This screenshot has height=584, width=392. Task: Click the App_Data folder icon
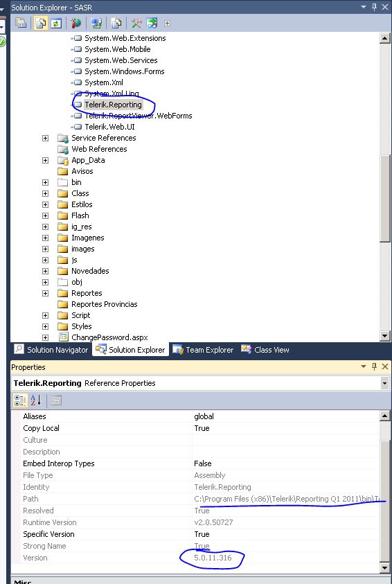pyautogui.click(x=63, y=161)
